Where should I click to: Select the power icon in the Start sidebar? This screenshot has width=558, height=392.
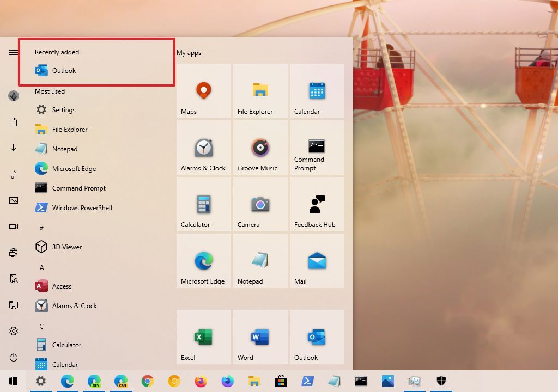coord(13,357)
